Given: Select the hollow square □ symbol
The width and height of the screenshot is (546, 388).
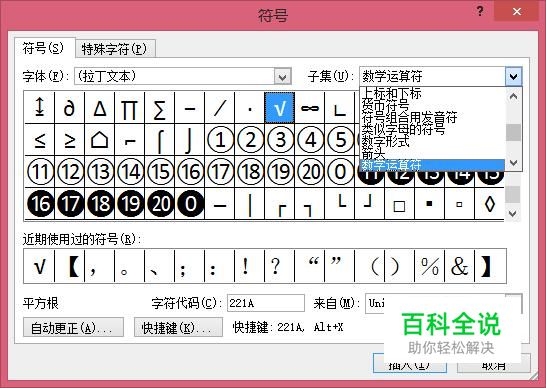Looking at the screenshot, I should tap(399, 204).
